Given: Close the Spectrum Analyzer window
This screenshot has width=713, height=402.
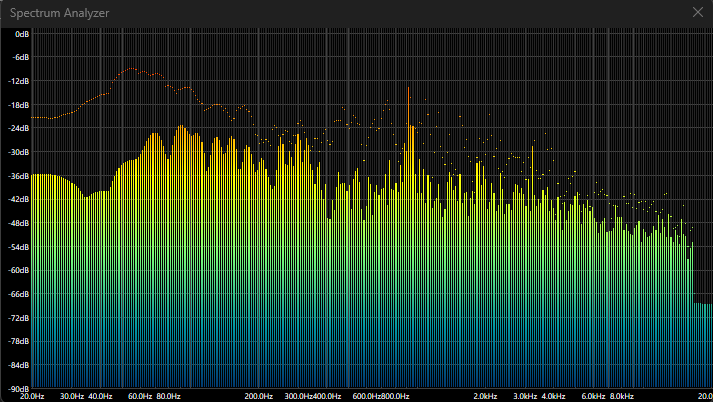Looking at the screenshot, I should [x=697, y=12].
